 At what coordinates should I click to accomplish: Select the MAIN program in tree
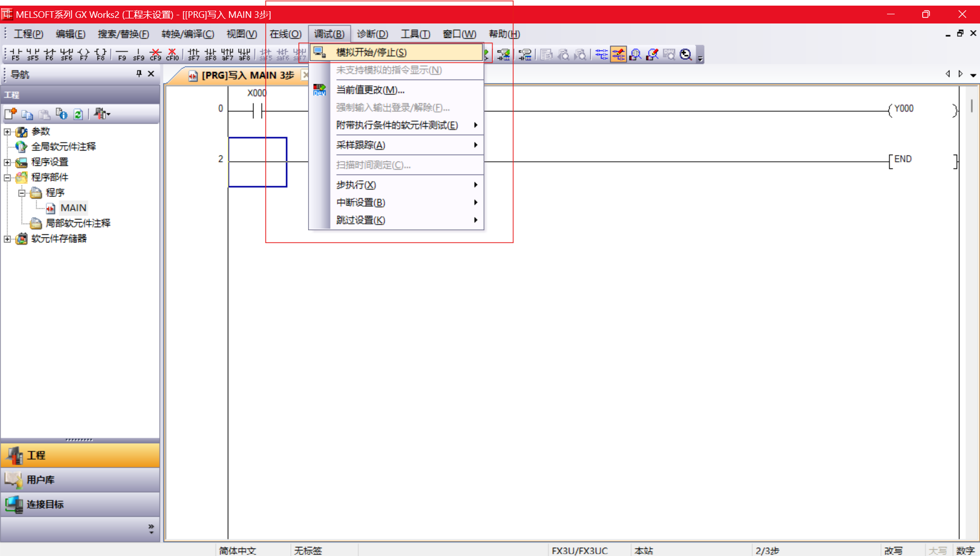pyautogui.click(x=73, y=208)
